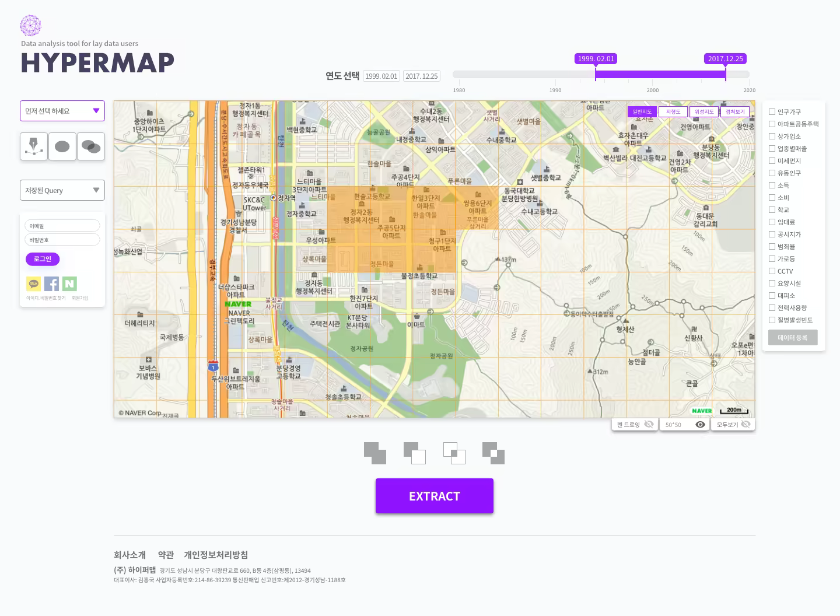
Task: Sign in with the Facebook icon
Action: [x=51, y=283]
